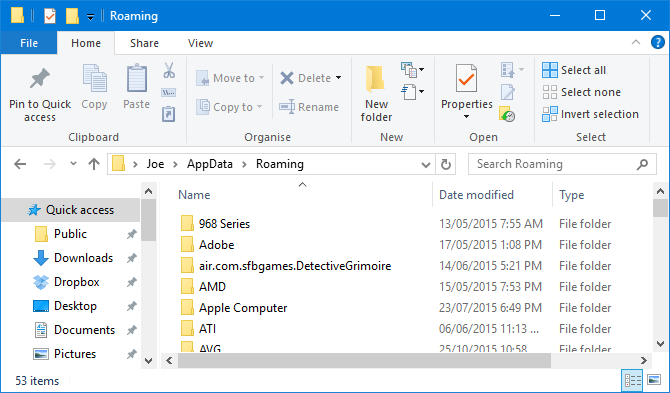
Task: Select the AMD folder
Action: [x=212, y=287]
